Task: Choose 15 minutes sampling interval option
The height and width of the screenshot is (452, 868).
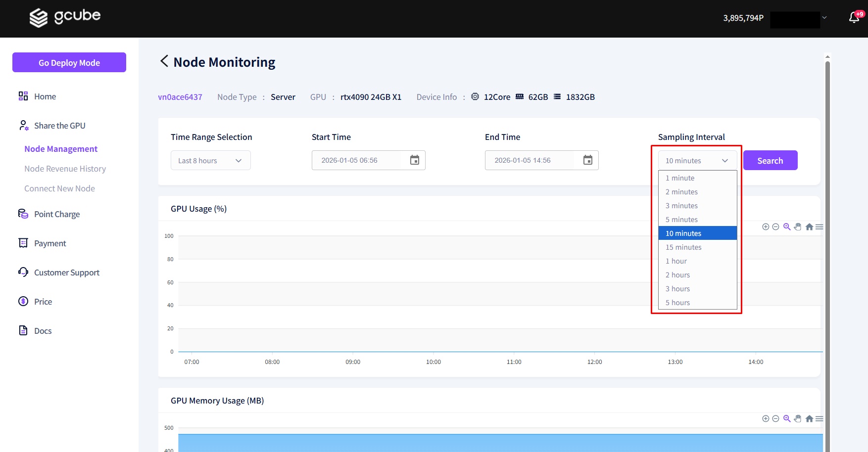Action: (683, 247)
